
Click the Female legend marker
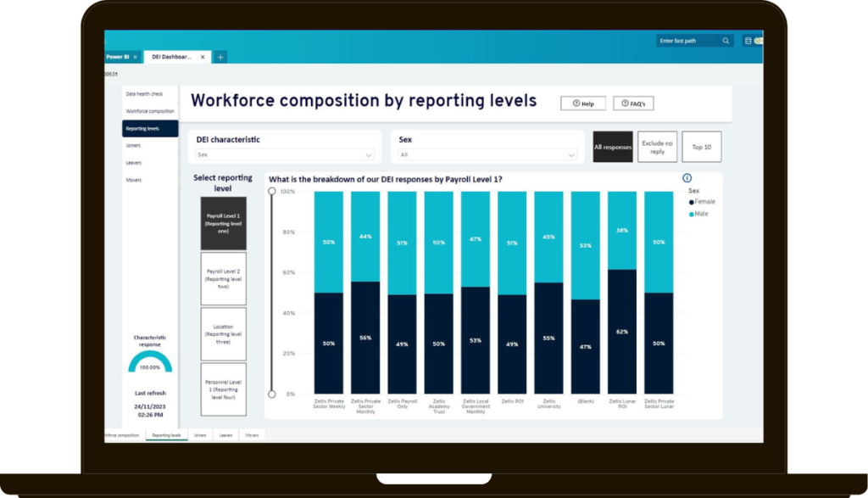click(x=692, y=203)
